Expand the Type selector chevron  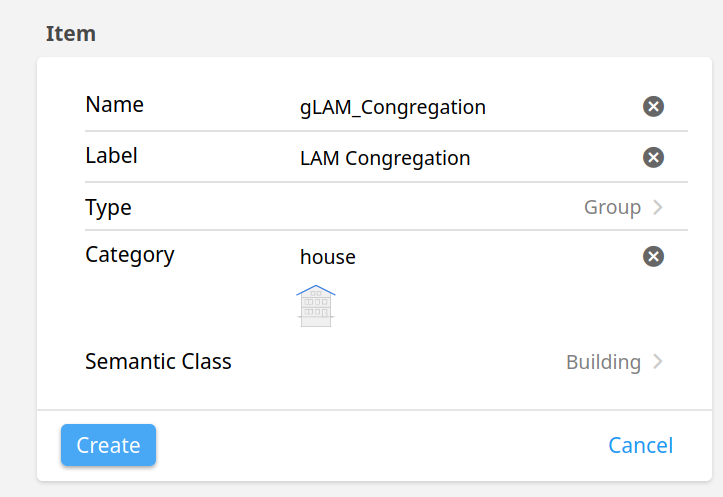click(658, 207)
